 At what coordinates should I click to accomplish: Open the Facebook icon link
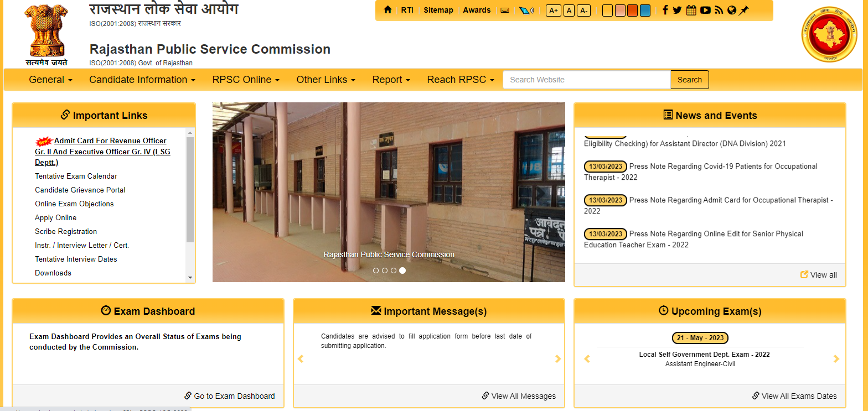tap(665, 10)
